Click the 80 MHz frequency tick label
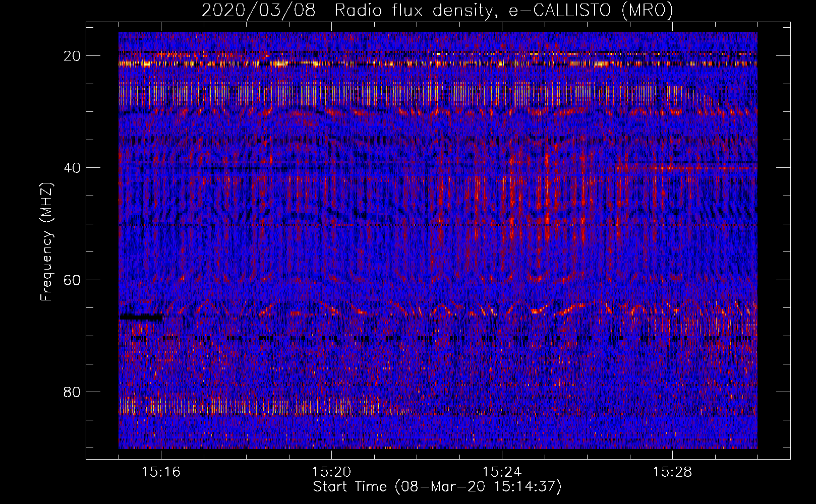 [x=72, y=392]
